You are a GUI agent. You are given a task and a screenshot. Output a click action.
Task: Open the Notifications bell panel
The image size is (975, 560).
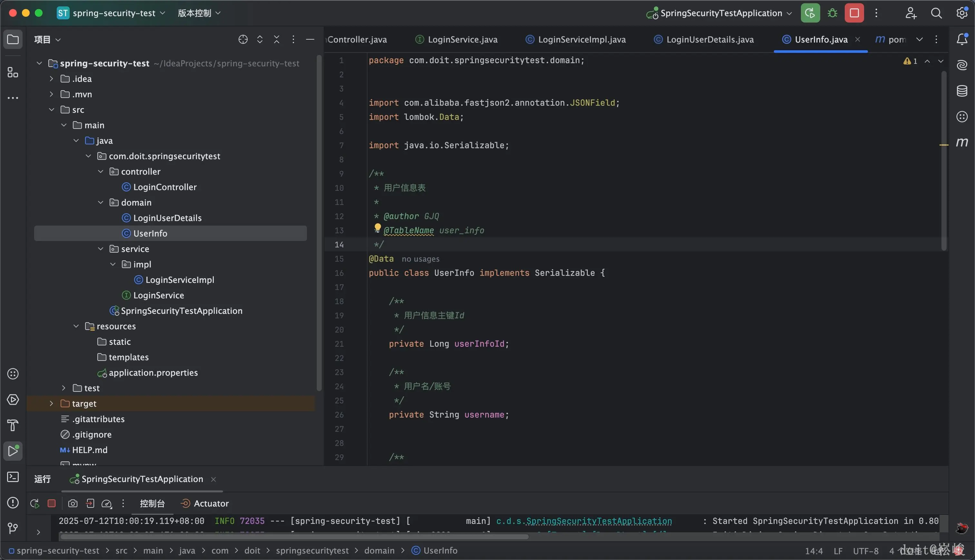(962, 39)
